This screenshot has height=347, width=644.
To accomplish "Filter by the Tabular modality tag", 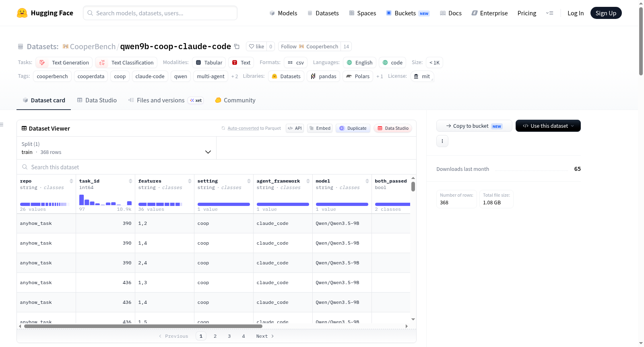I will pyautogui.click(x=209, y=62).
